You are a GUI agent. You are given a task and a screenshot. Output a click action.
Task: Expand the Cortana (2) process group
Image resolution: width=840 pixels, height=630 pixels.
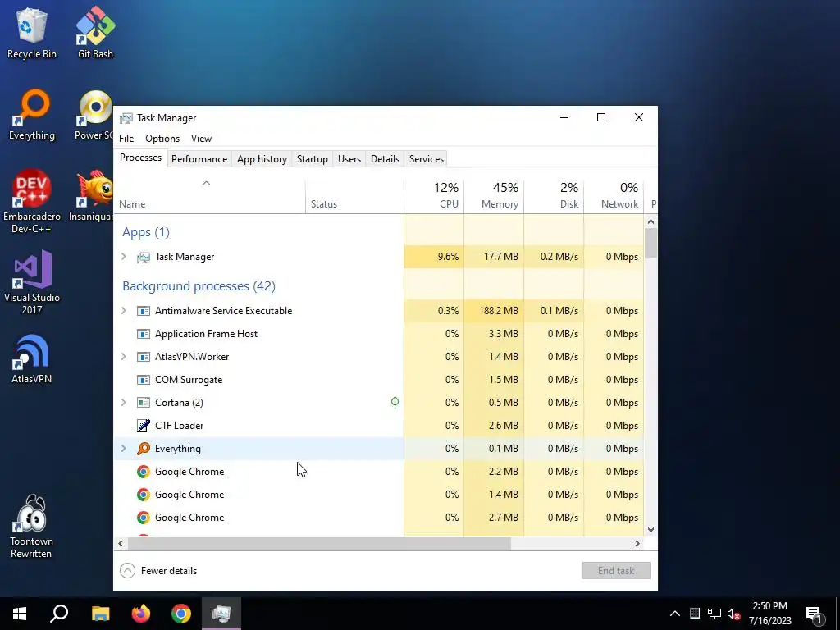(x=124, y=402)
